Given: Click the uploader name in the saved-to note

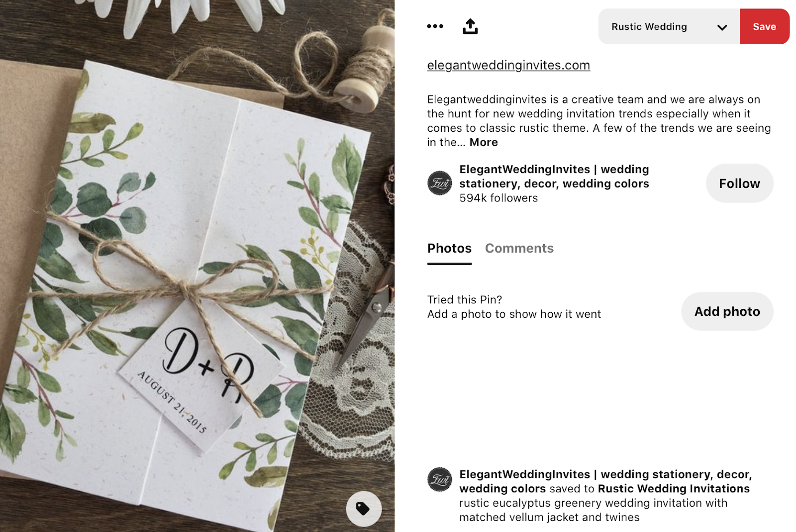Looking at the screenshot, I should point(605,481).
